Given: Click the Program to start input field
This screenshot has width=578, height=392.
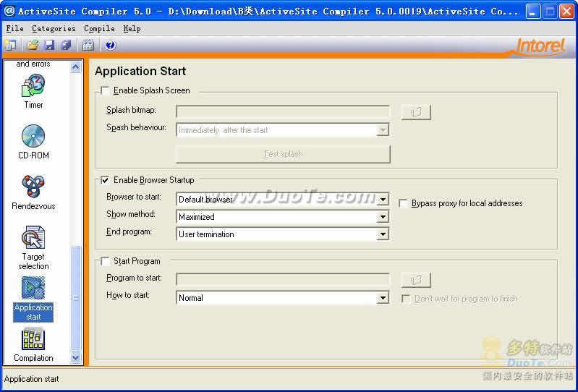Looking at the screenshot, I should tap(283, 279).
